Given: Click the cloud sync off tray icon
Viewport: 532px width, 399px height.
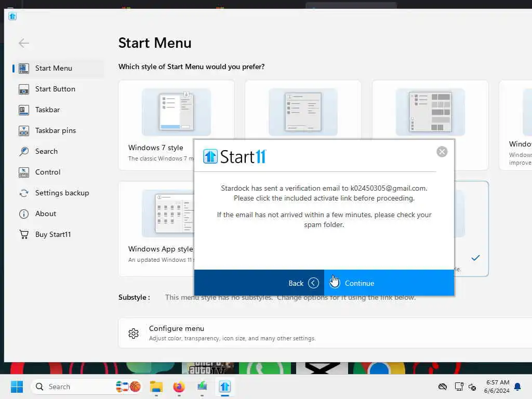Looking at the screenshot, I should (443, 387).
